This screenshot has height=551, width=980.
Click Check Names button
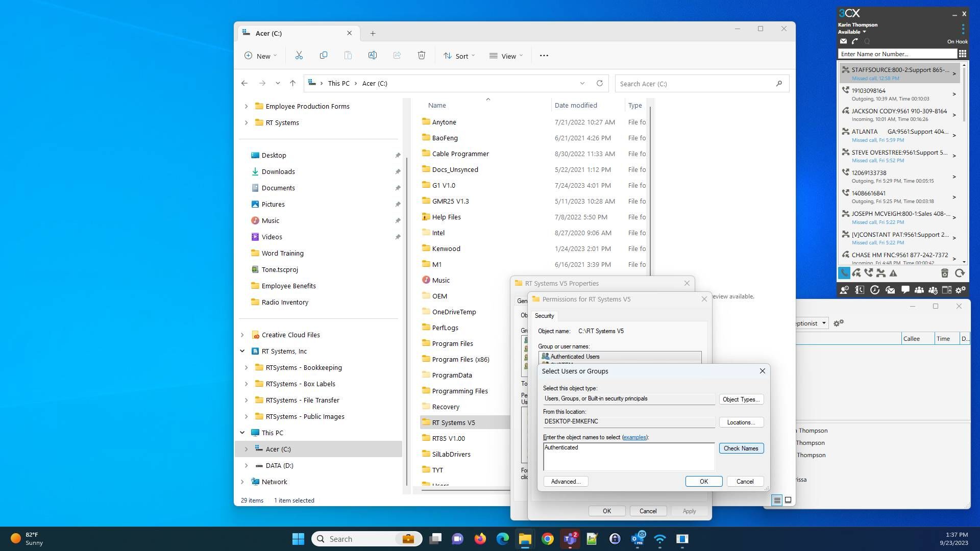(741, 448)
